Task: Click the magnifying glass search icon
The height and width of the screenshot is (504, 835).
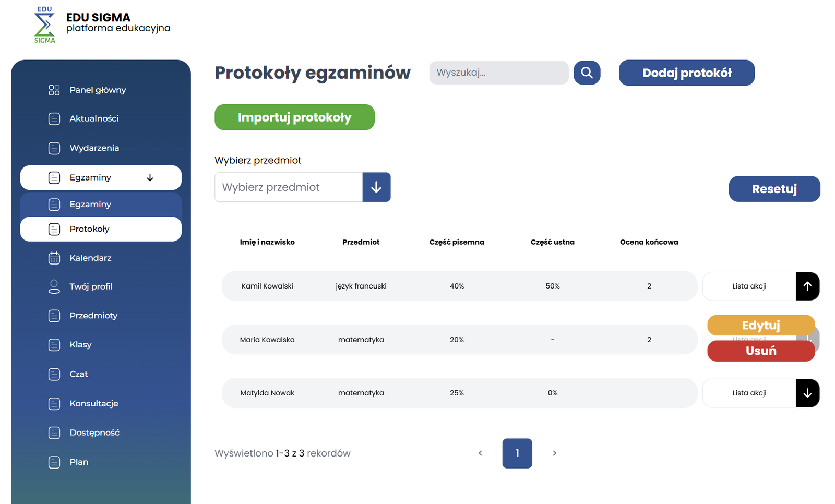Action: (587, 73)
